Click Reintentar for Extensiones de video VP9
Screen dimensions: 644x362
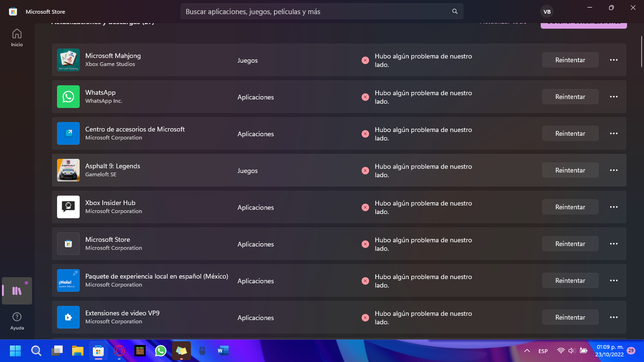[x=570, y=317]
